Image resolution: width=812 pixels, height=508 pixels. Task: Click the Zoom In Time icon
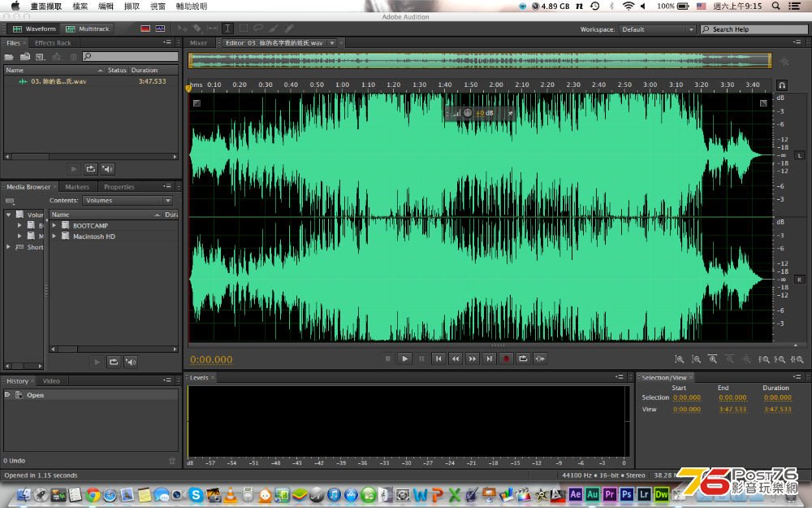[x=713, y=358]
